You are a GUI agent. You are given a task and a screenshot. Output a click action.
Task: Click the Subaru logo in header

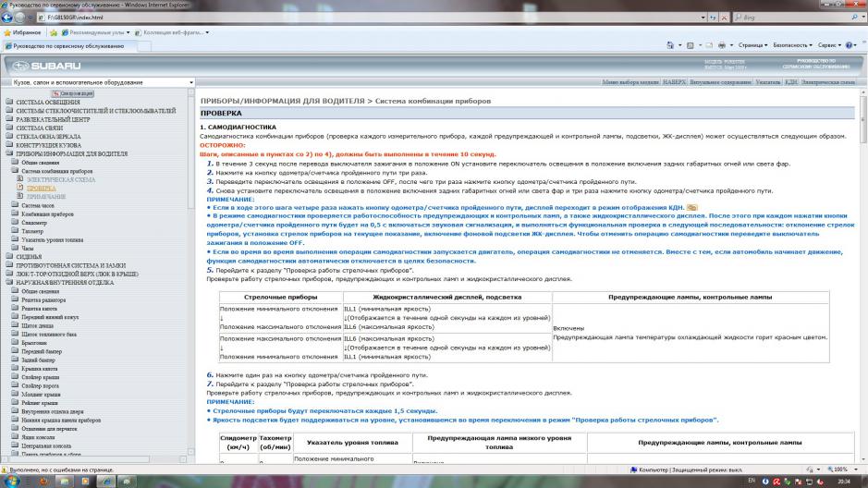coord(47,66)
